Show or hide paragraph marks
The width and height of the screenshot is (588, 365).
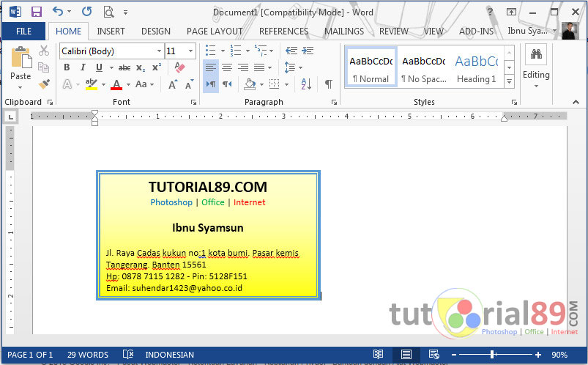point(329,84)
